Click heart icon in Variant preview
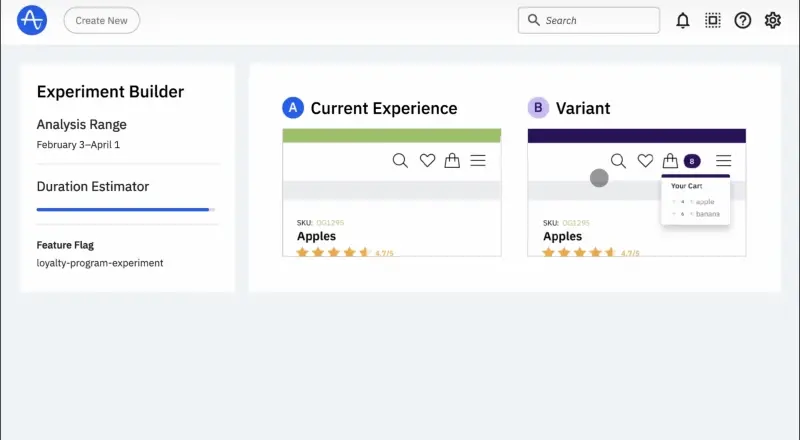Viewport: 800px width, 440px height. pyautogui.click(x=645, y=161)
